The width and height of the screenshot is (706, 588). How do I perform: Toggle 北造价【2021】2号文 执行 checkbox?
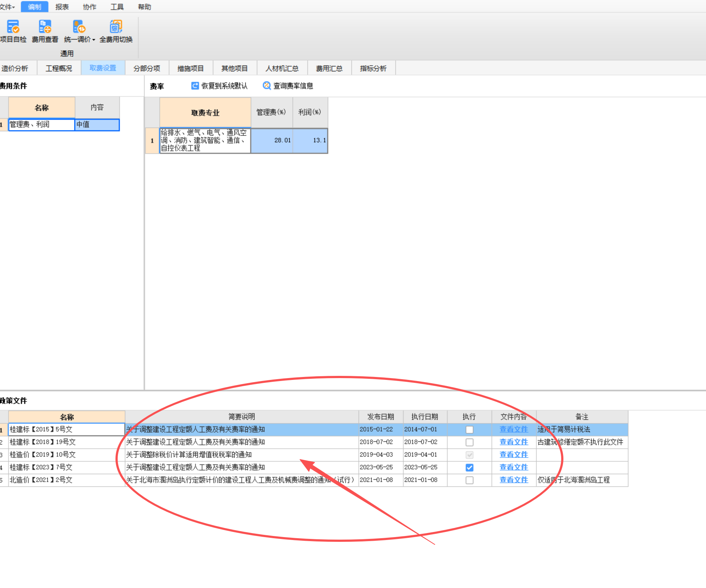(x=469, y=480)
